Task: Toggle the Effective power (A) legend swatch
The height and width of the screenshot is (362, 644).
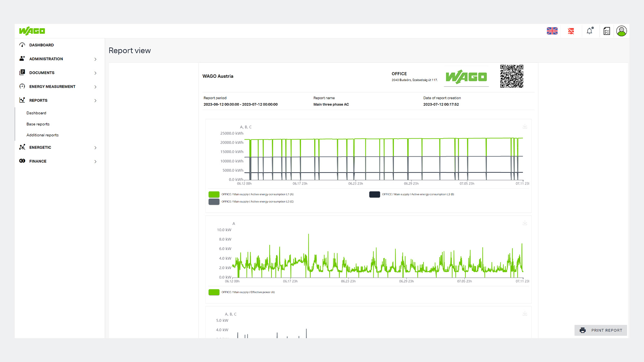Action: click(x=214, y=292)
